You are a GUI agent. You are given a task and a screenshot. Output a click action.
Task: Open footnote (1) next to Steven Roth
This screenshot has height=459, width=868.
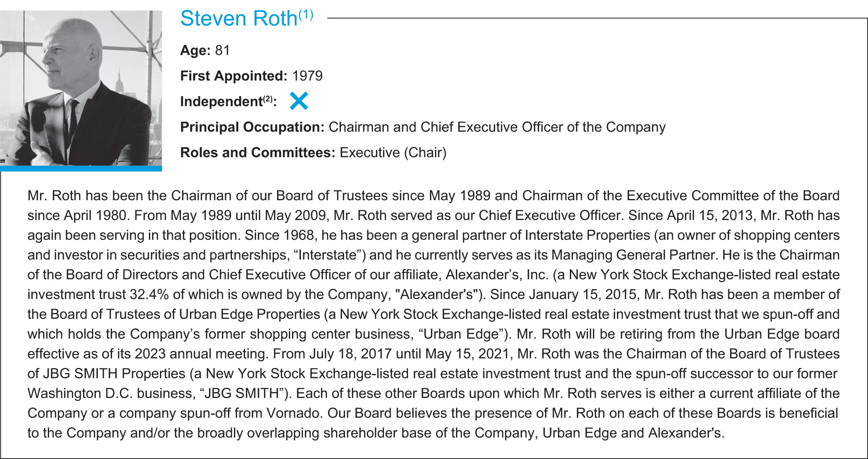tap(306, 15)
